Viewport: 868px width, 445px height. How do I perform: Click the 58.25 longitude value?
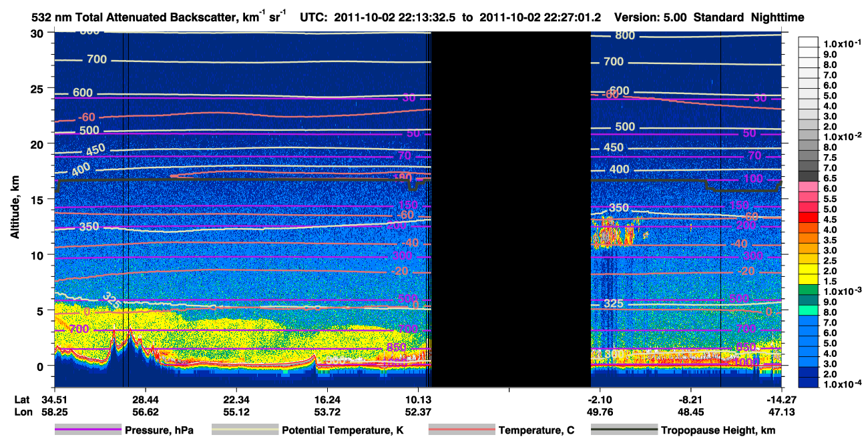[55, 412]
